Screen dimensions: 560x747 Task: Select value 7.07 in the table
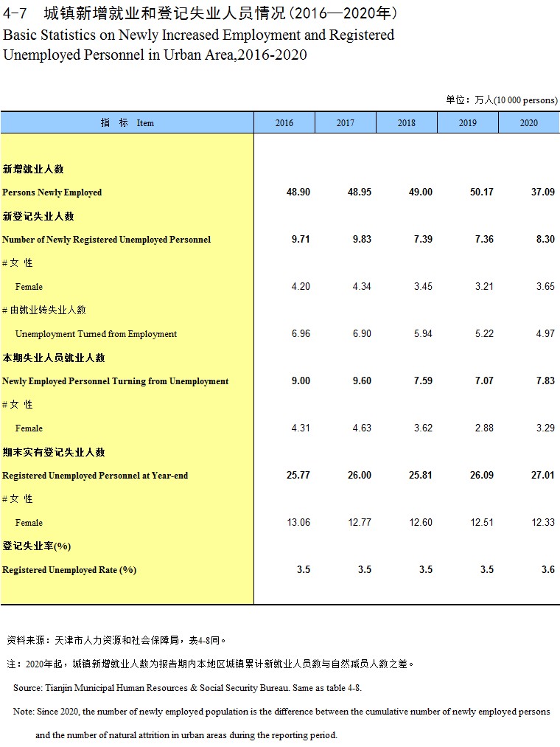coord(484,381)
